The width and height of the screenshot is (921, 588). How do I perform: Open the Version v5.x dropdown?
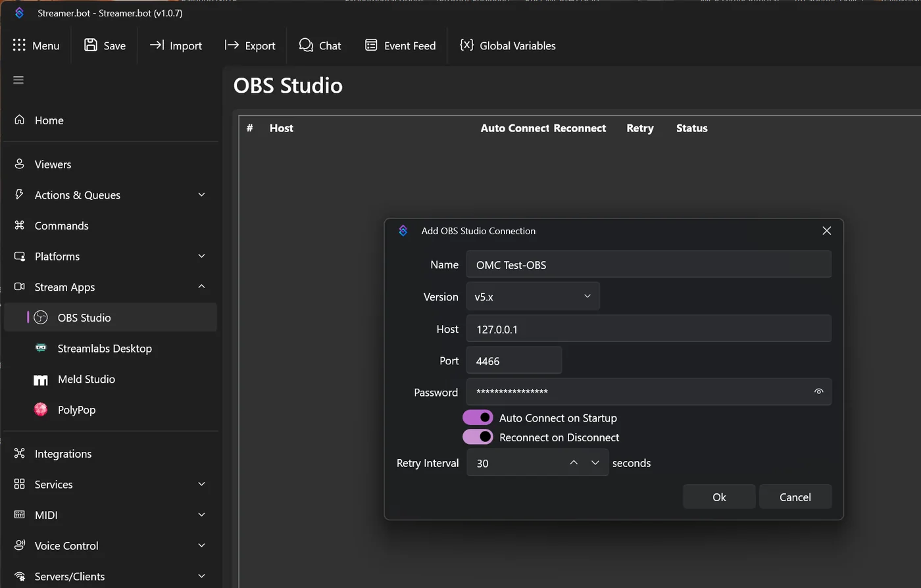[x=533, y=297]
